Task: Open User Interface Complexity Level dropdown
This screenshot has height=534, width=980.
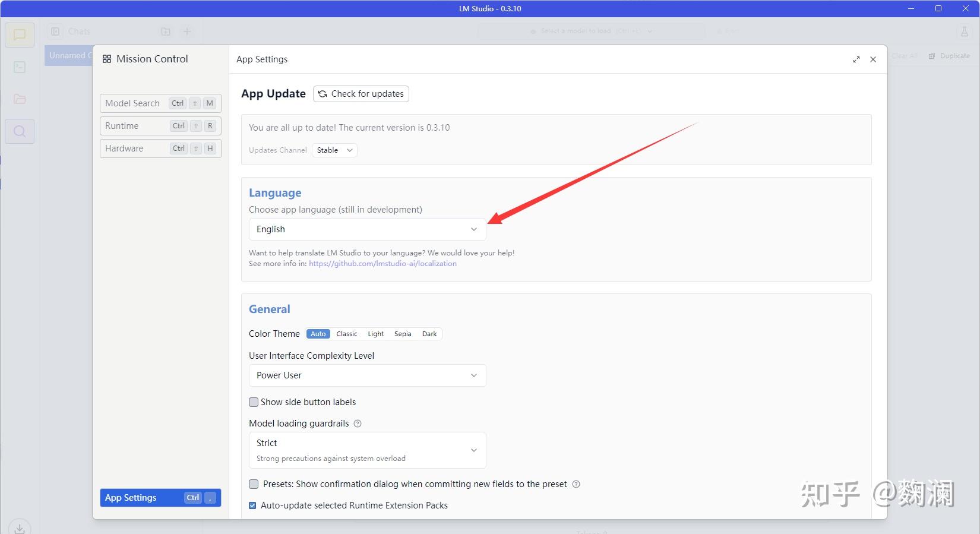Action: (x=367, y=375)
